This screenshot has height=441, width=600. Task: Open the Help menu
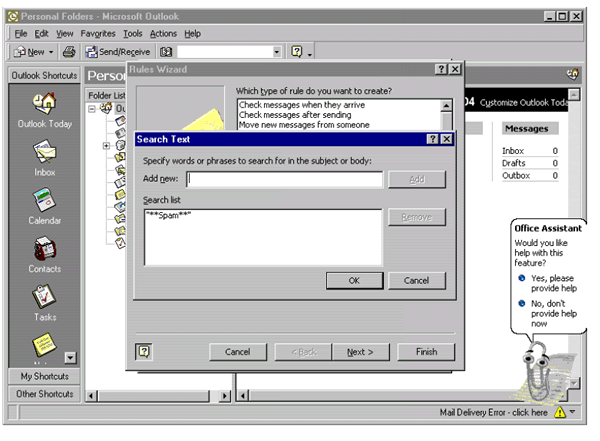pos(192,34)
